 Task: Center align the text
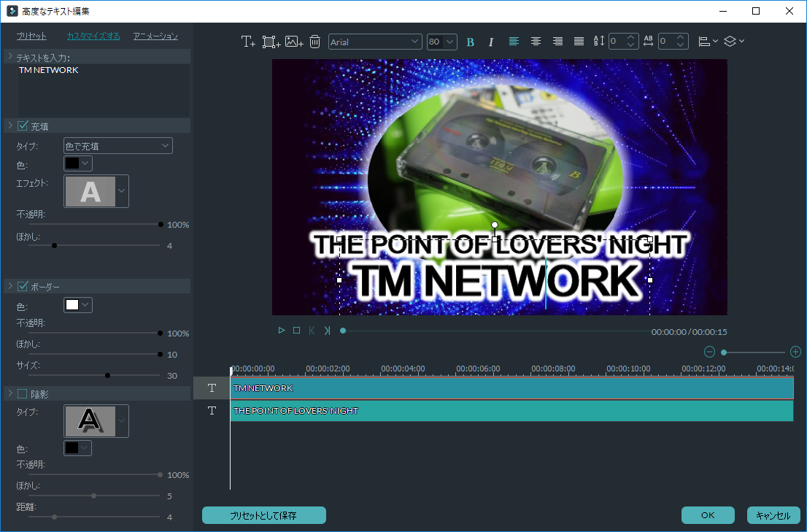pos(536,42)
